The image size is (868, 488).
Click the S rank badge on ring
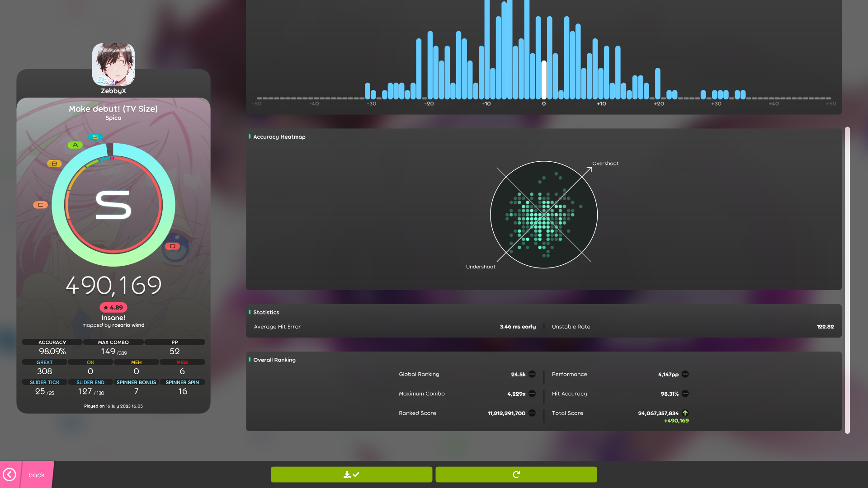click(95, 137)
